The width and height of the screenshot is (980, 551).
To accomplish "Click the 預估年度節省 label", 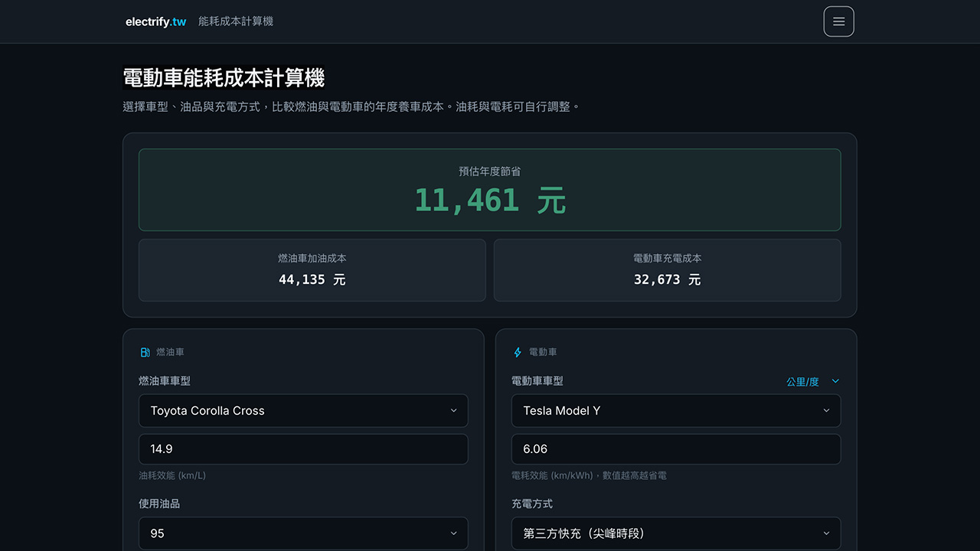I will [490, 171].
